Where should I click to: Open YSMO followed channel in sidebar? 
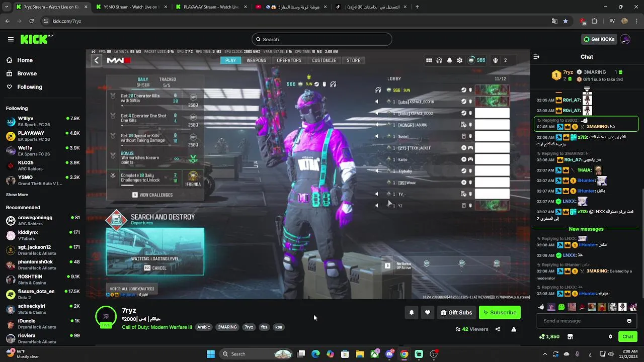pyautogui.click(x=42, y=180)
